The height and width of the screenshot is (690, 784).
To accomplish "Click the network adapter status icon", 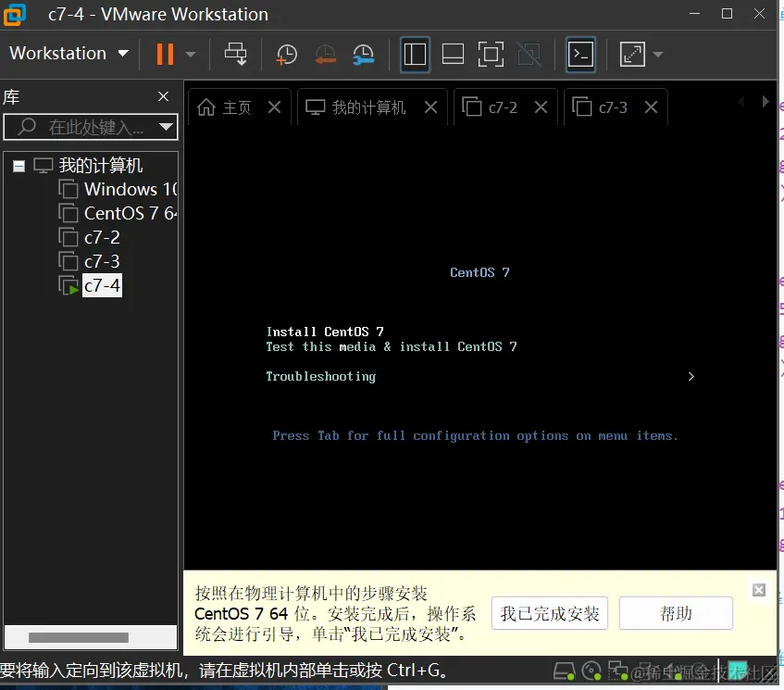I will [x=617, y=671].
